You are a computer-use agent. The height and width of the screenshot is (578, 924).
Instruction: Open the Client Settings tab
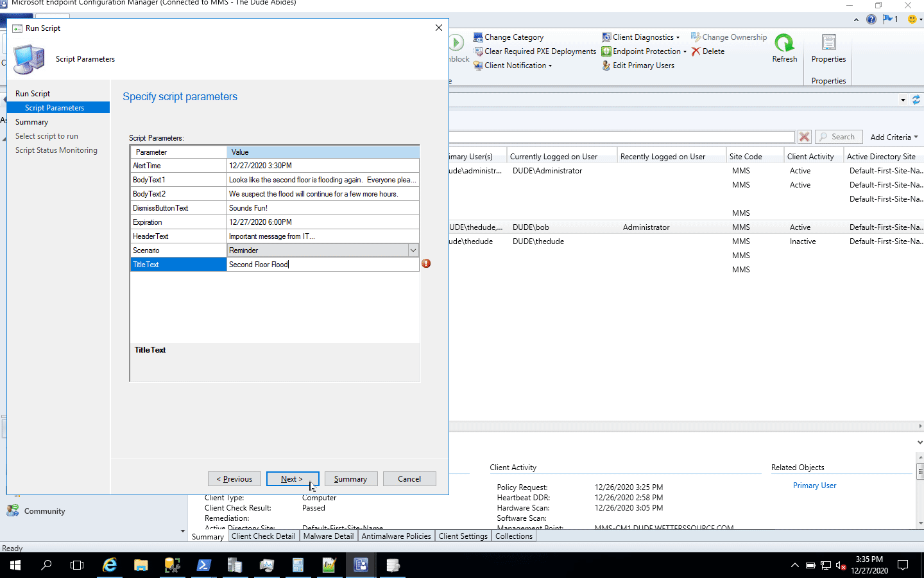463,536
